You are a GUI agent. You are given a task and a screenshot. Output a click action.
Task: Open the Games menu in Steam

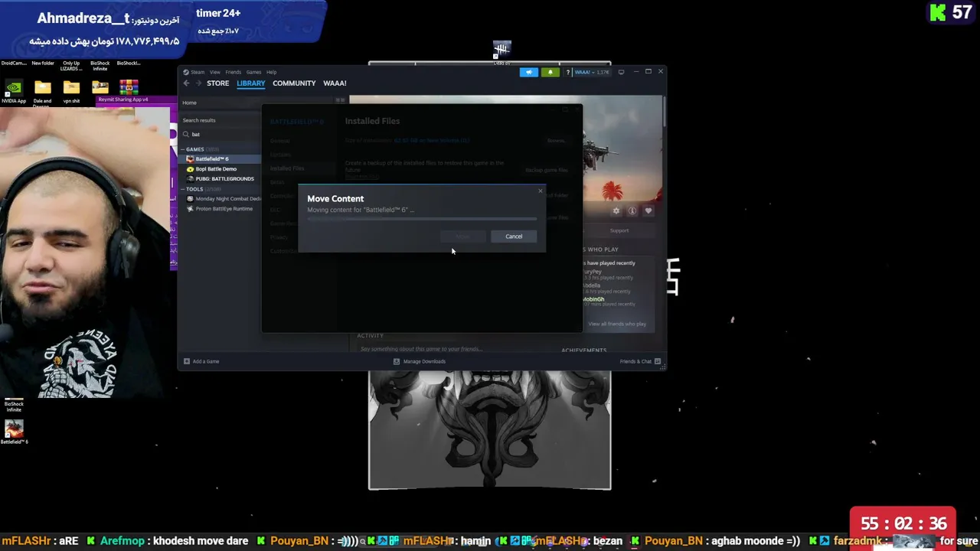pyautogui.click(x=253, y=72)
